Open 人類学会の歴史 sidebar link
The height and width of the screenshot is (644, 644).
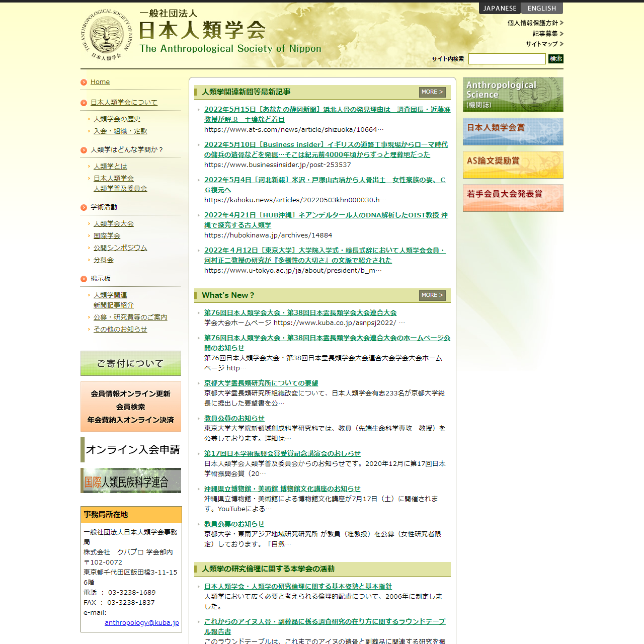[x=117, y=119]
